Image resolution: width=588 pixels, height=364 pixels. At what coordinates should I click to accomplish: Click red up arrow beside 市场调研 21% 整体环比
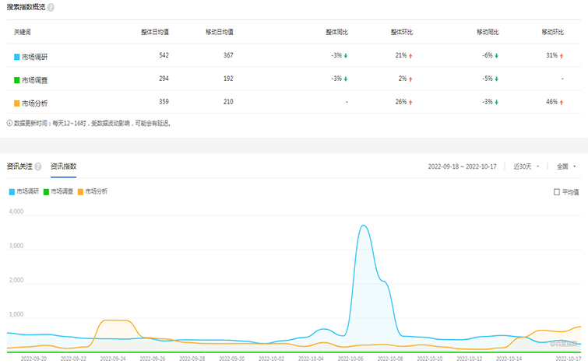412,56
